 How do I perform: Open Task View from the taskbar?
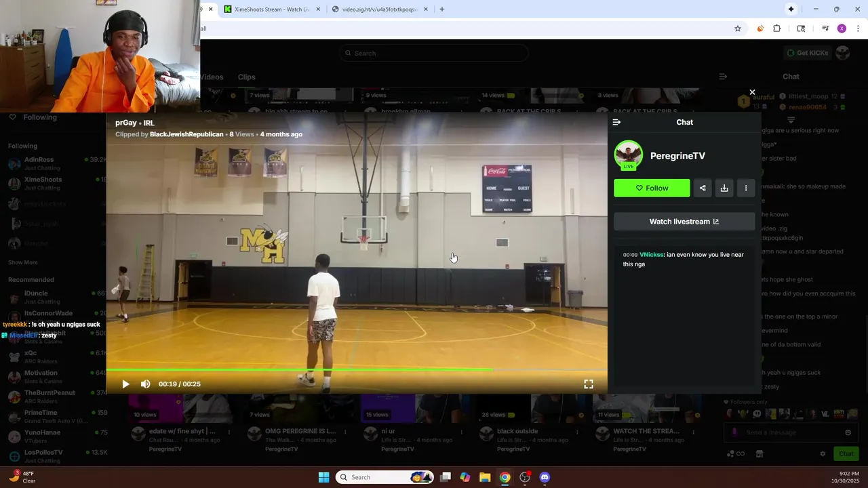(446, 477)
